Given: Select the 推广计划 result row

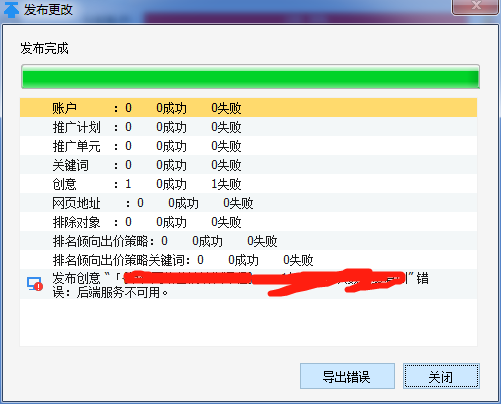Looking at the screenshot, I should click(x=248, y=127).
